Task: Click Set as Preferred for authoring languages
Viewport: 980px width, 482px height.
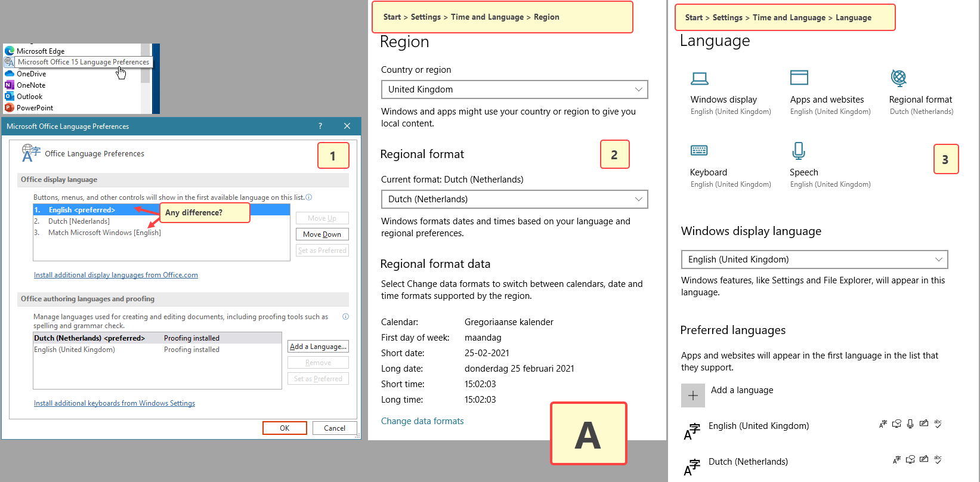Action: coord(318,379)
